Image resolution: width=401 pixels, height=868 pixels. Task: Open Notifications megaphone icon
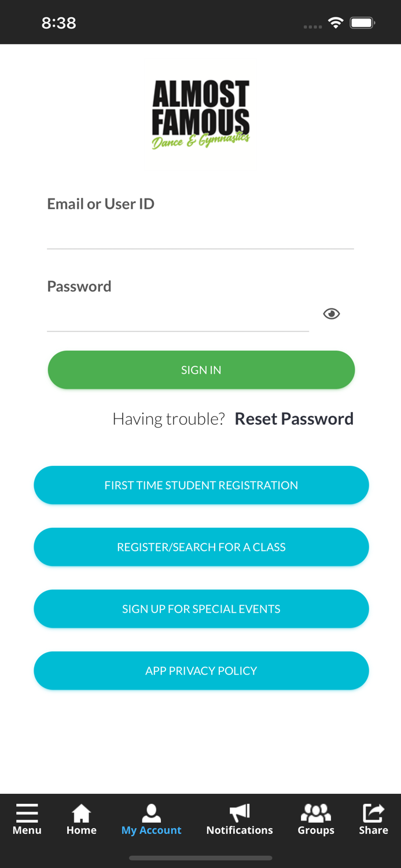[x=240, y=813]
